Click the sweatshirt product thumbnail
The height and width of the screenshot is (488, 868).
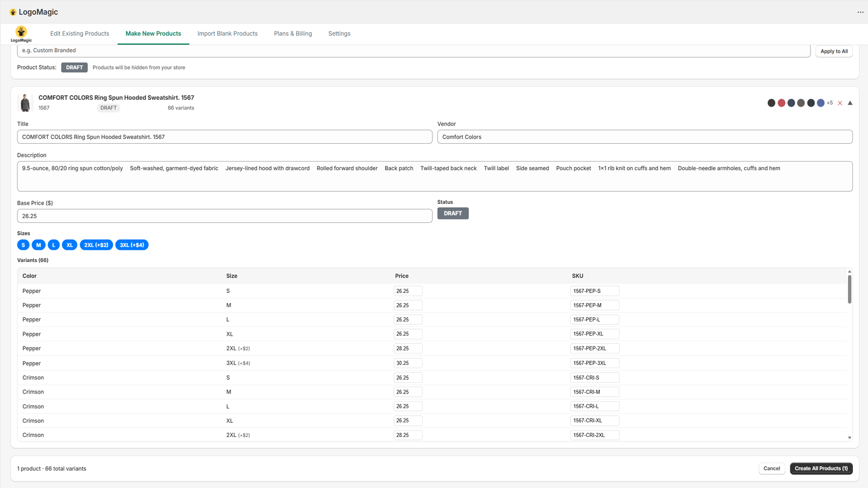[x=24, y=102]
